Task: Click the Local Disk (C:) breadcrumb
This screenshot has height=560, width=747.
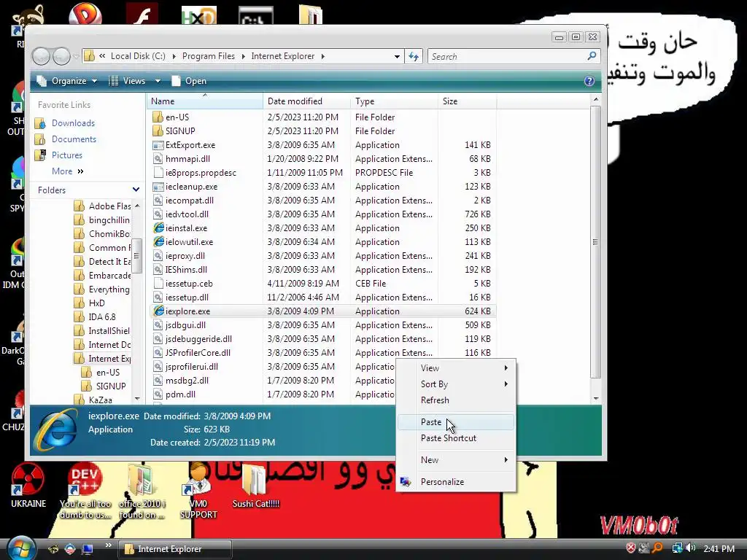Action: [138, 56]
